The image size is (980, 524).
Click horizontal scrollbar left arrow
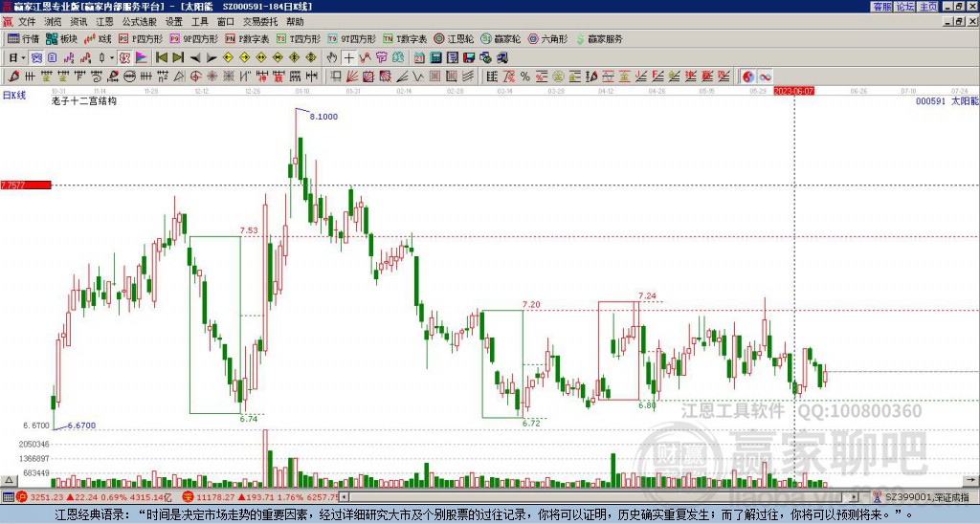(344, 497)
